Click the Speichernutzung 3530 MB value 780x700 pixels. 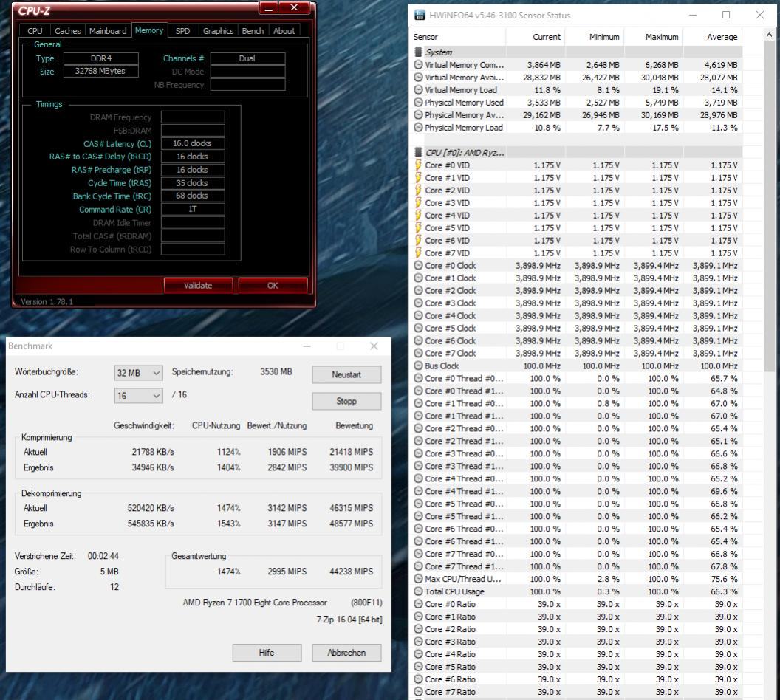pos(276,372)
